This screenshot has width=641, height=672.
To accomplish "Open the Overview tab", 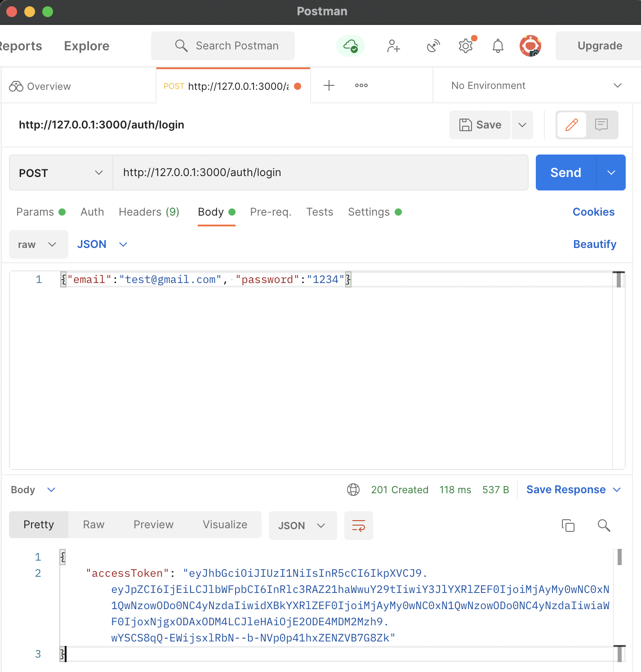I will click(x=79, y=86).
